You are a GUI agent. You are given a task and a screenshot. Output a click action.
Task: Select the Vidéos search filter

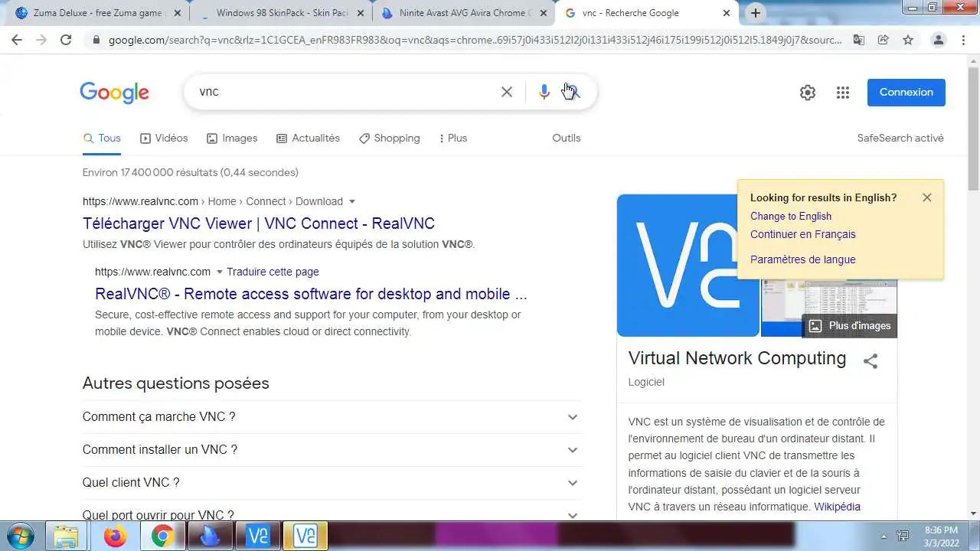pyautogui.click(x=164, y=138)
